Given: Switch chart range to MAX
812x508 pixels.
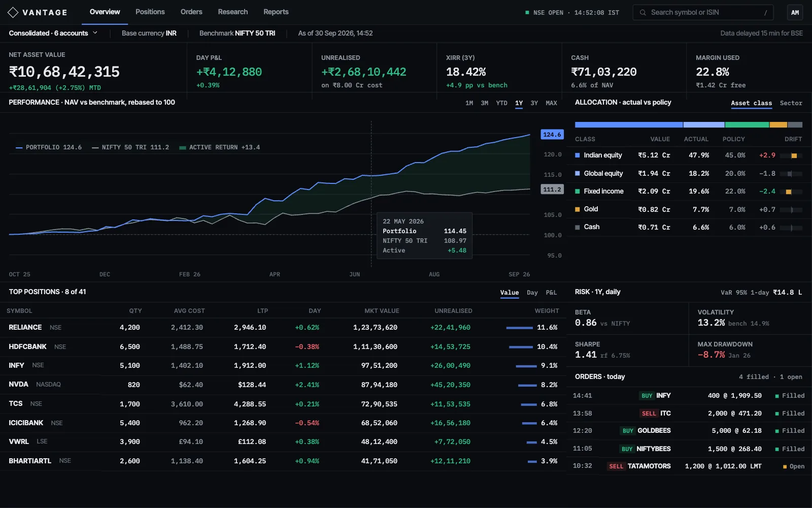Looking at the screenshot, I should [551, 103].
